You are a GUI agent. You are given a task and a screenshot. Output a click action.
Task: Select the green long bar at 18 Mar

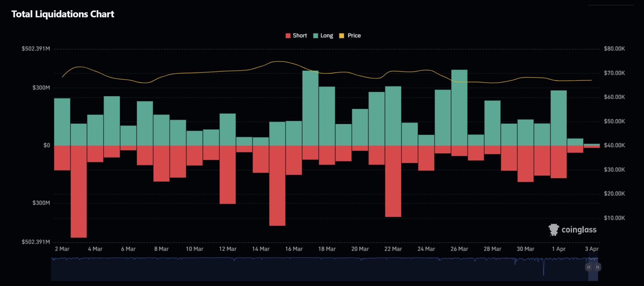(x=327, y=116)
